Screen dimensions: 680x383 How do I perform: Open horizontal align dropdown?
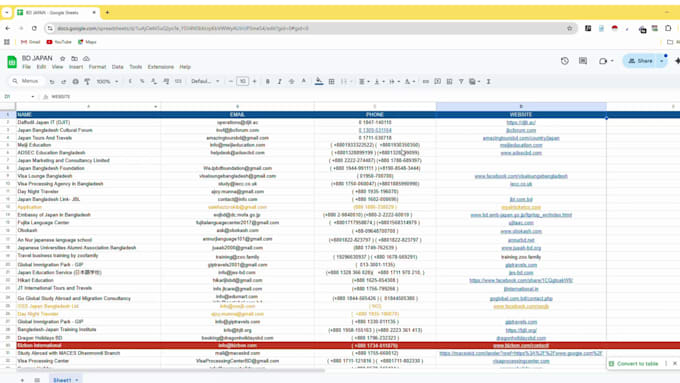[364, 82]
